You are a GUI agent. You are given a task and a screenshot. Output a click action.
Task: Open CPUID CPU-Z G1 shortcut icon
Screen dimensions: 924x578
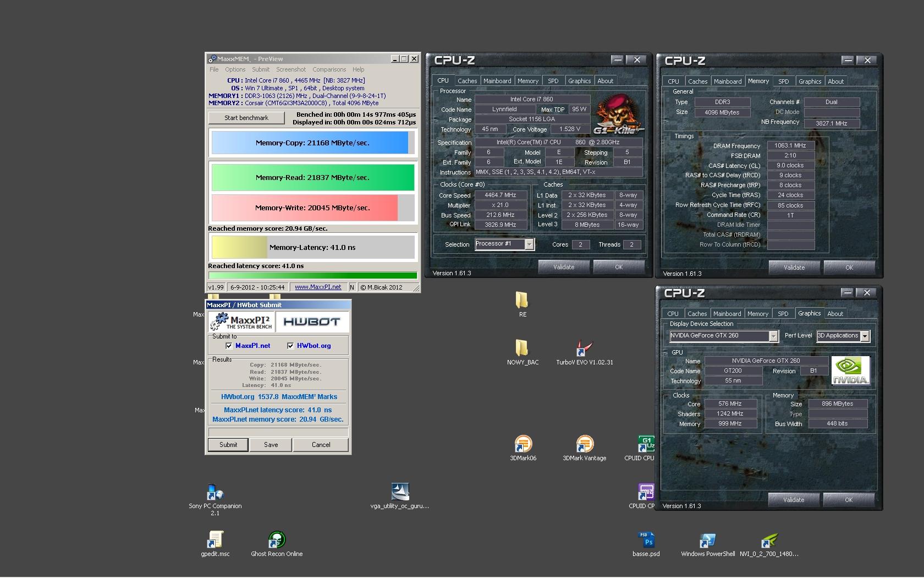click(646, 444)
